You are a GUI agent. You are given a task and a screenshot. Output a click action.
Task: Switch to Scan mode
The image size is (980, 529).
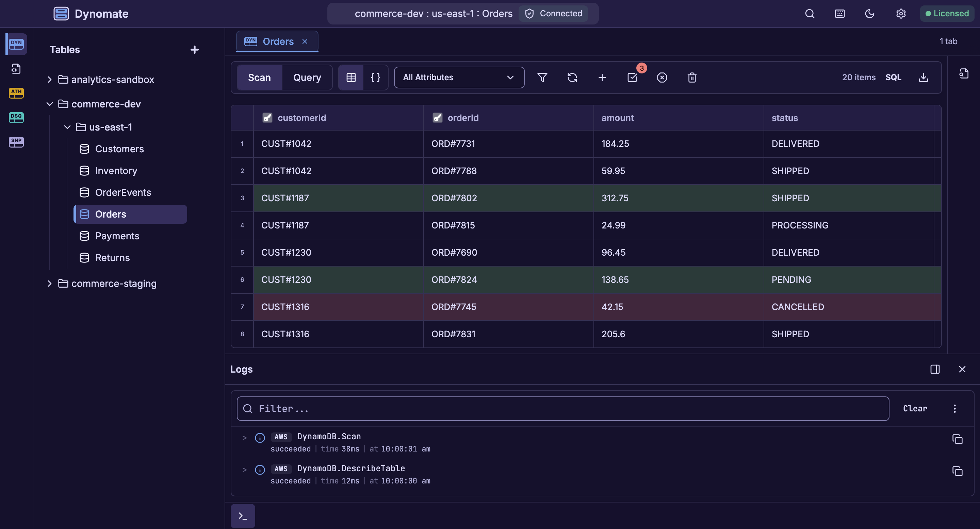[259, 78]
